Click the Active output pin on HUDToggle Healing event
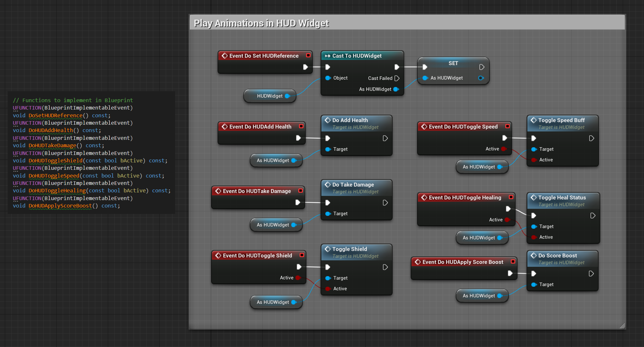 point(507,220)
